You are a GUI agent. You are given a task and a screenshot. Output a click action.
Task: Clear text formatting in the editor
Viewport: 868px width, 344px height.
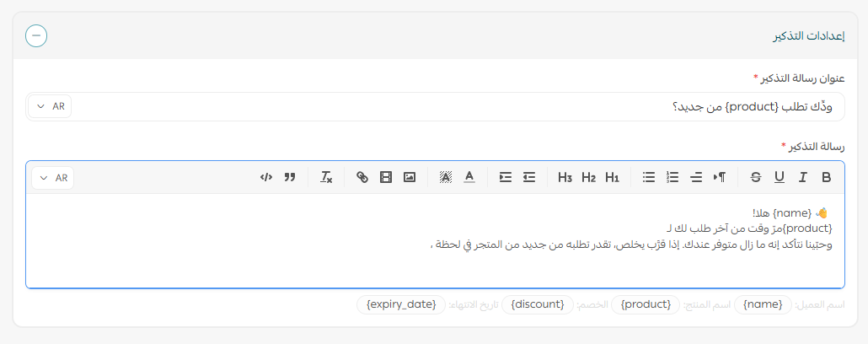click(326, 177)
